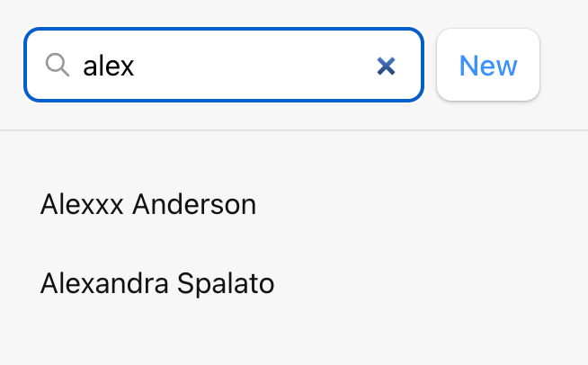Viewport: 588px width, 365px height.
Task: Choose the second search result Alexandra Spalato
Action: coord(157,283)
